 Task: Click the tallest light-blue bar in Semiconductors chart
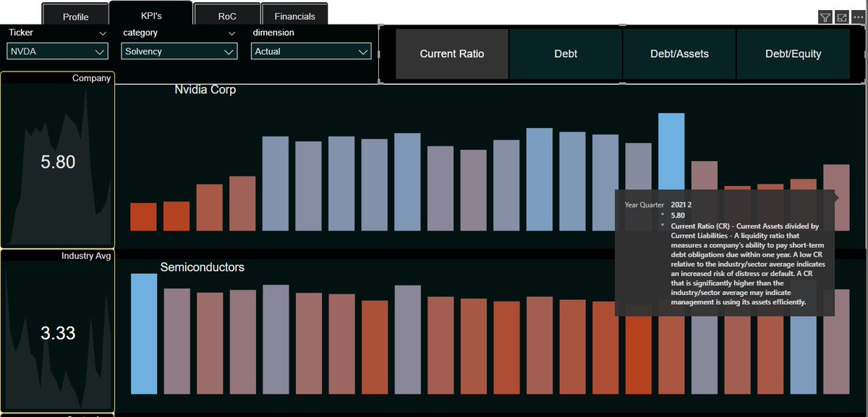[144, 334]
